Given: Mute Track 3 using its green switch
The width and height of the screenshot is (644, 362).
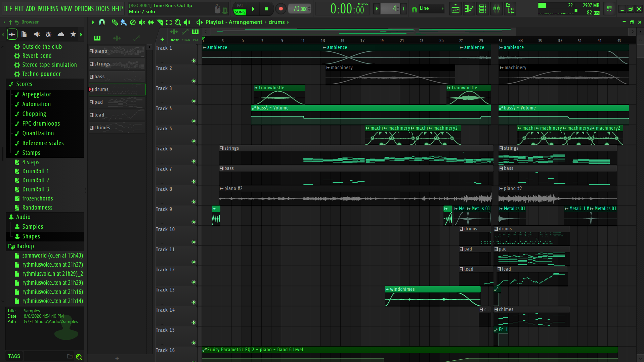Looking at the screenshot, I should pos(194,101).
